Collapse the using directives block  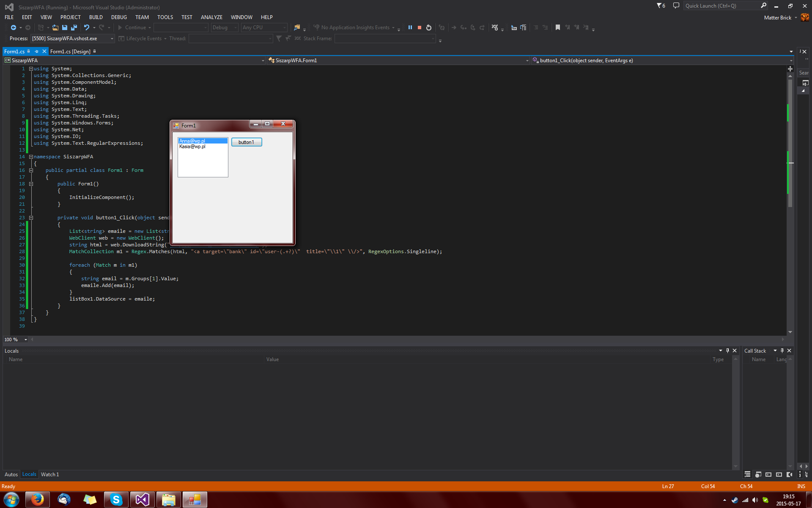(31, 69)
